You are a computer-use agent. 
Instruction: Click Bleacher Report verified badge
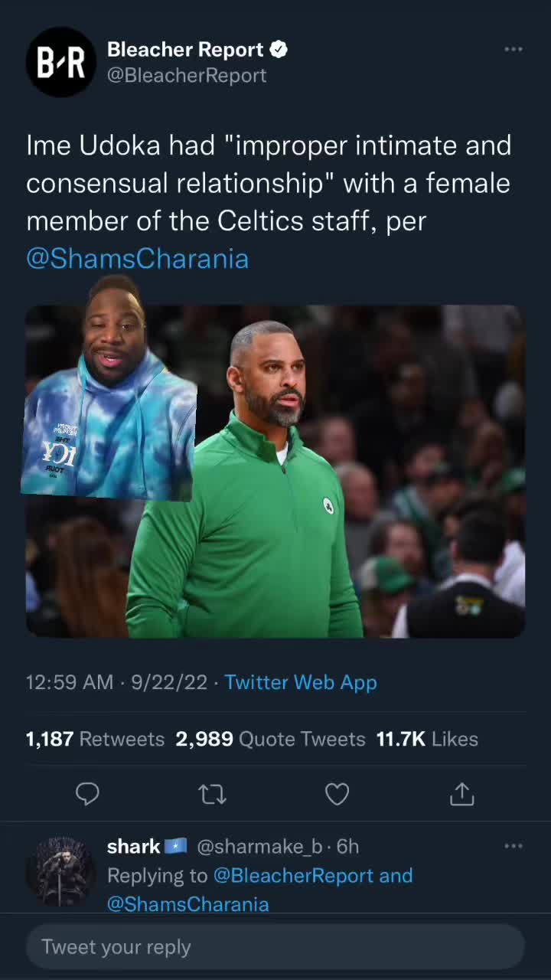pyautogui.click(x=279, y=51)
